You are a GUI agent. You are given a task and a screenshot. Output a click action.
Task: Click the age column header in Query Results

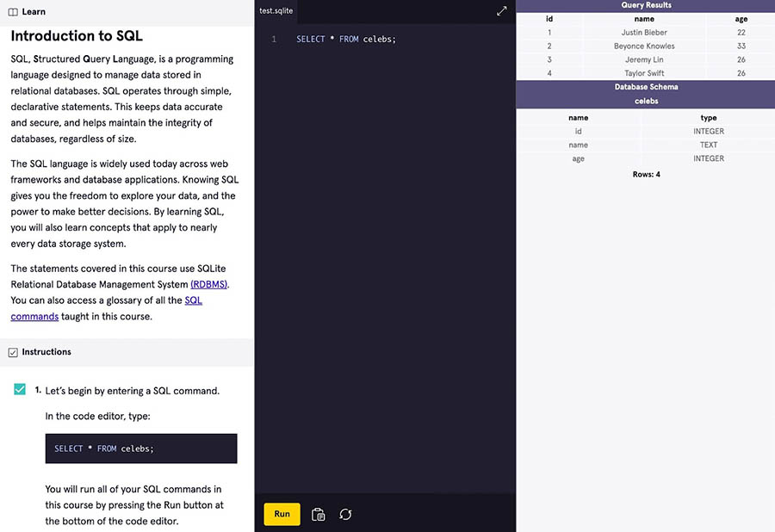click(741, 19)
